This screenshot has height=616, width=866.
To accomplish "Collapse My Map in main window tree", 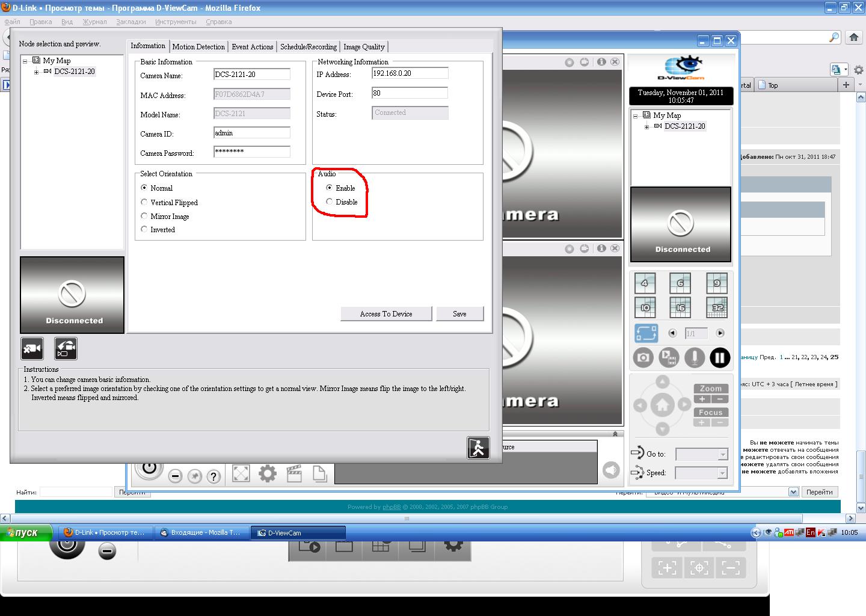I will pos(636,116).
